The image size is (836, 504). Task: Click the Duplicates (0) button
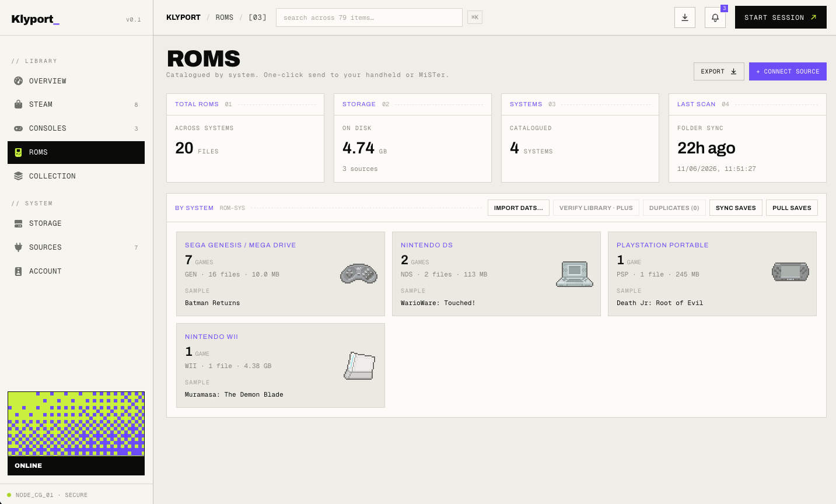pyautogui.click(x=674, y=208)
